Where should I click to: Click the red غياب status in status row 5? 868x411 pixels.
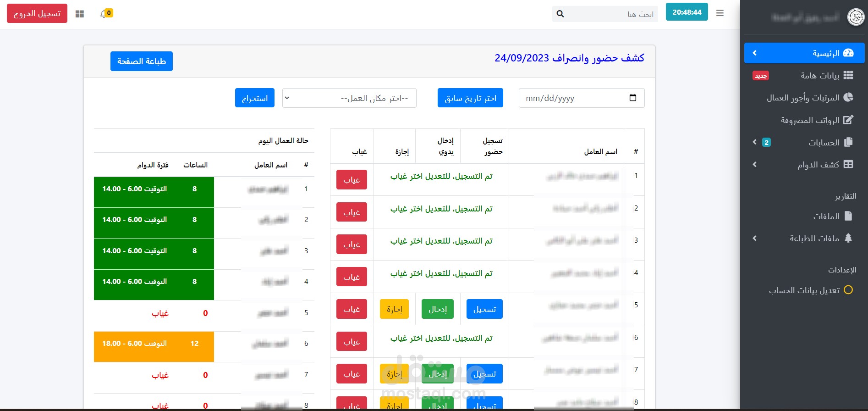pos(160,313)
